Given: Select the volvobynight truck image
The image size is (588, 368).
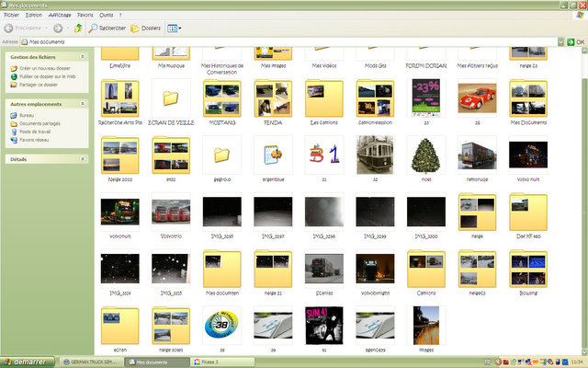Looking at the screenshot, I should tap(375, 269).
